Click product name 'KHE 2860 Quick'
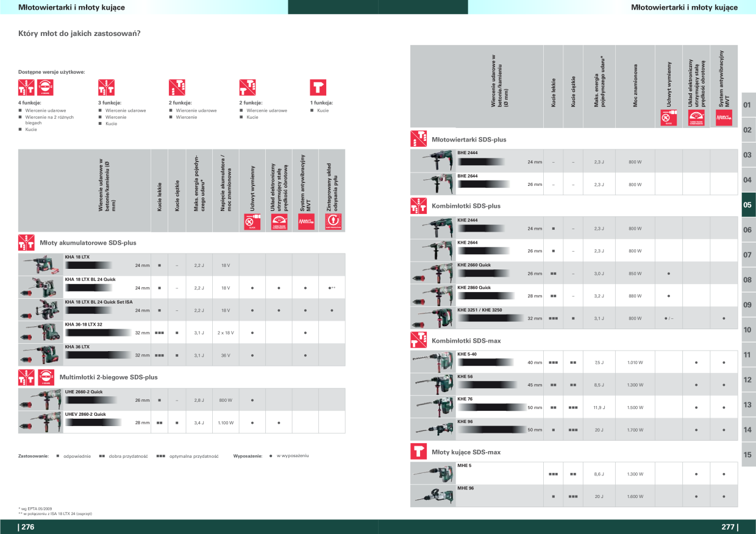756x534 pixels. pyautogui.click(x=474, y=287)
